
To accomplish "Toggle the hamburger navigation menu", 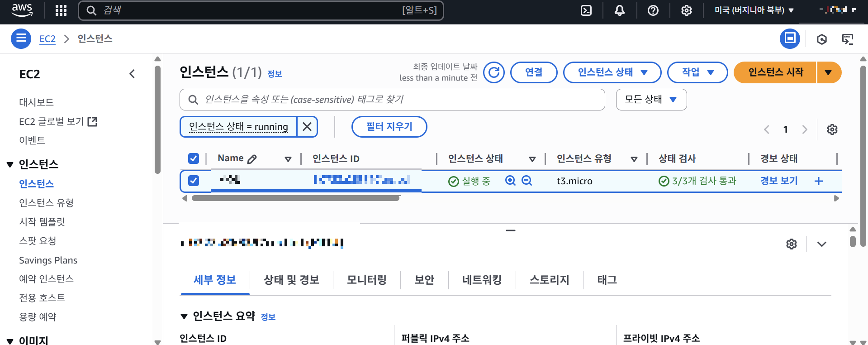I will [x=21, y=38].
